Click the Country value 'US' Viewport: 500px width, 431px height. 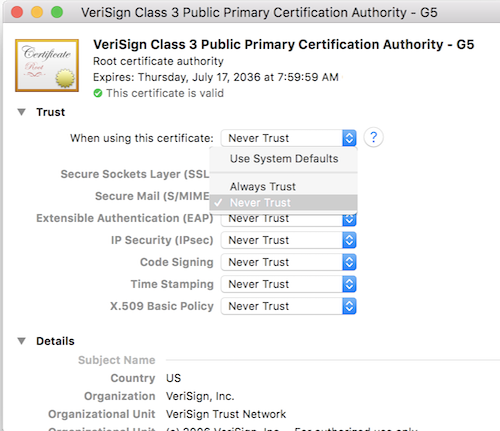(x=173, y=378)
